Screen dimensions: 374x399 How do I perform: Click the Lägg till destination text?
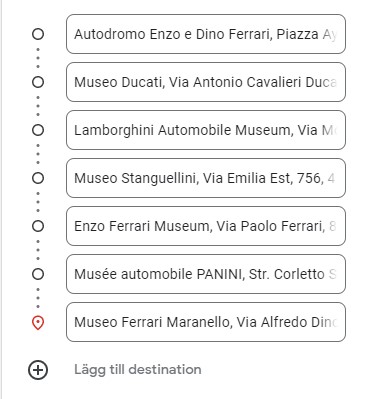(138, 370)
